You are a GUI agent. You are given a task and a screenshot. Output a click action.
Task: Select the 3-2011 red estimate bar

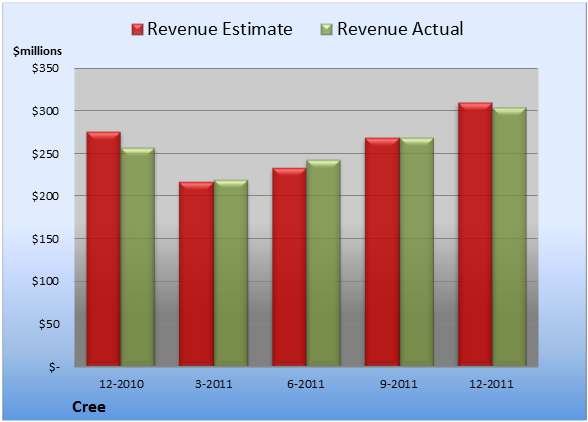coord(196,274)
